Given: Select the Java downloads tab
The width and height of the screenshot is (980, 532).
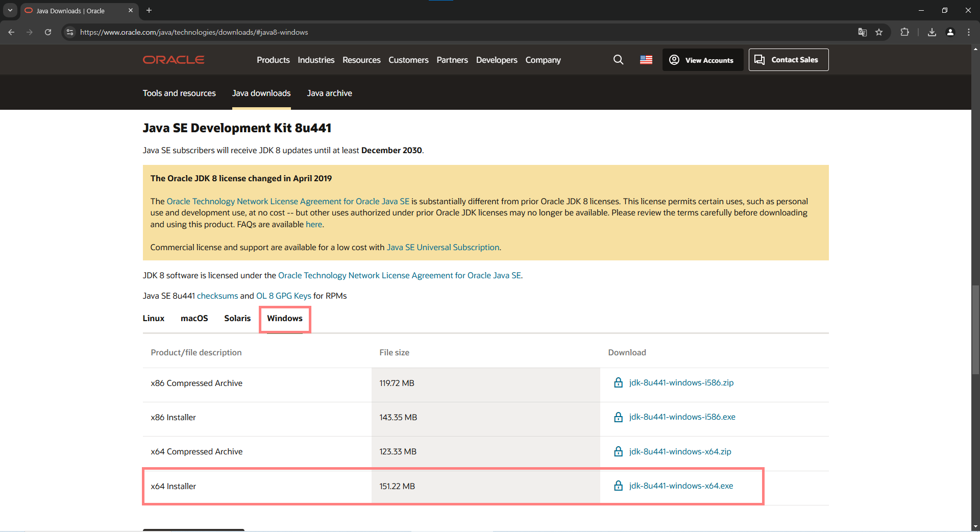Looking at the screenshot, I should (261, 93).
